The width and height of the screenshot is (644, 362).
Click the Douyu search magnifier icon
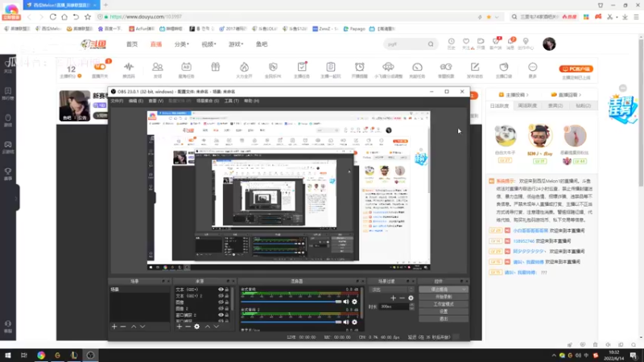pos(431,44)
